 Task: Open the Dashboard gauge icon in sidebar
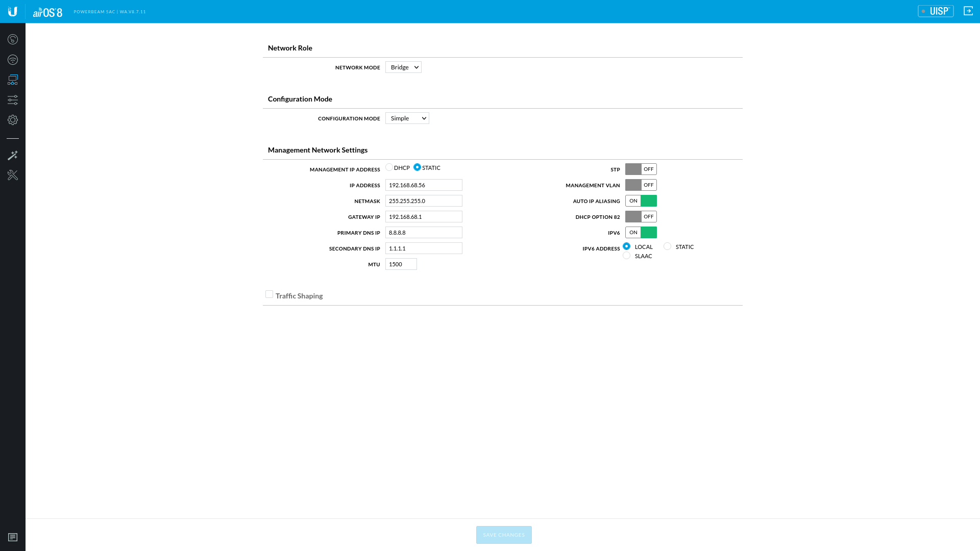[x=13, y=39]
